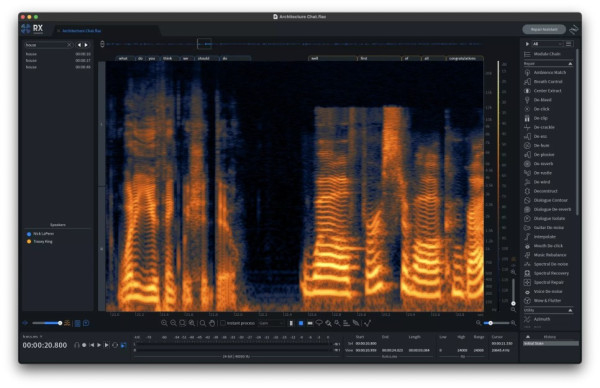600x388 pixels.
Task: Select the hand grab tool
Action: [x=212, y=323]
